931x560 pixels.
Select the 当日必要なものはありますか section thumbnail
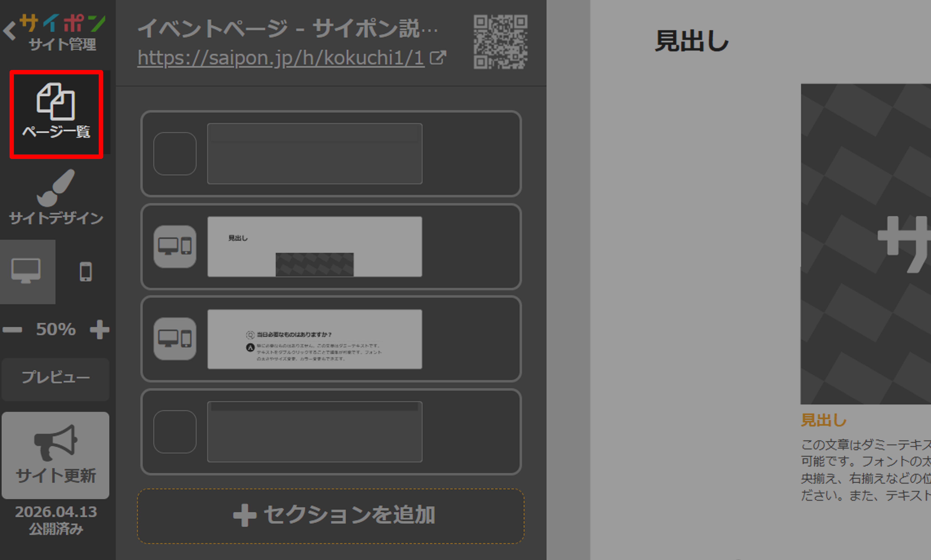tap(314, 339)
